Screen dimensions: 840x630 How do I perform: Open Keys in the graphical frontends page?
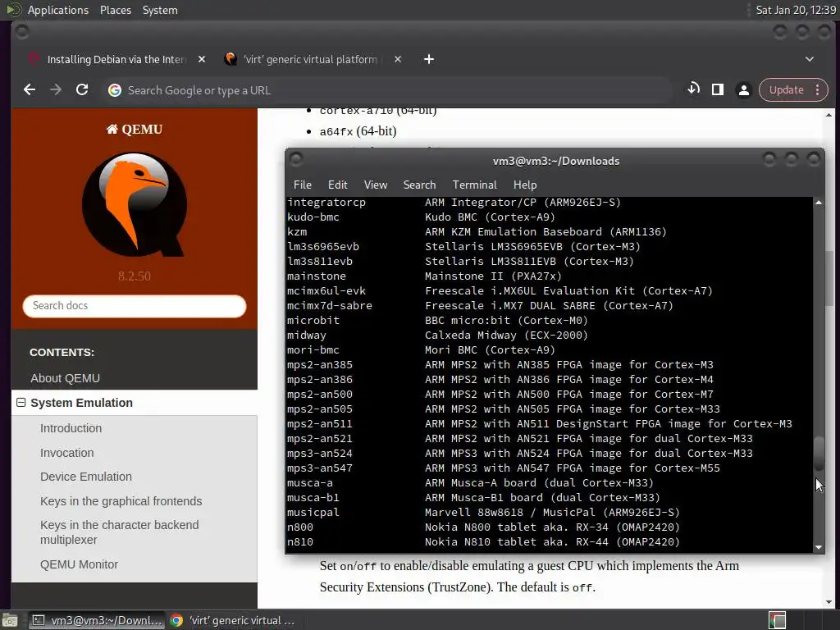pos(121,501)
